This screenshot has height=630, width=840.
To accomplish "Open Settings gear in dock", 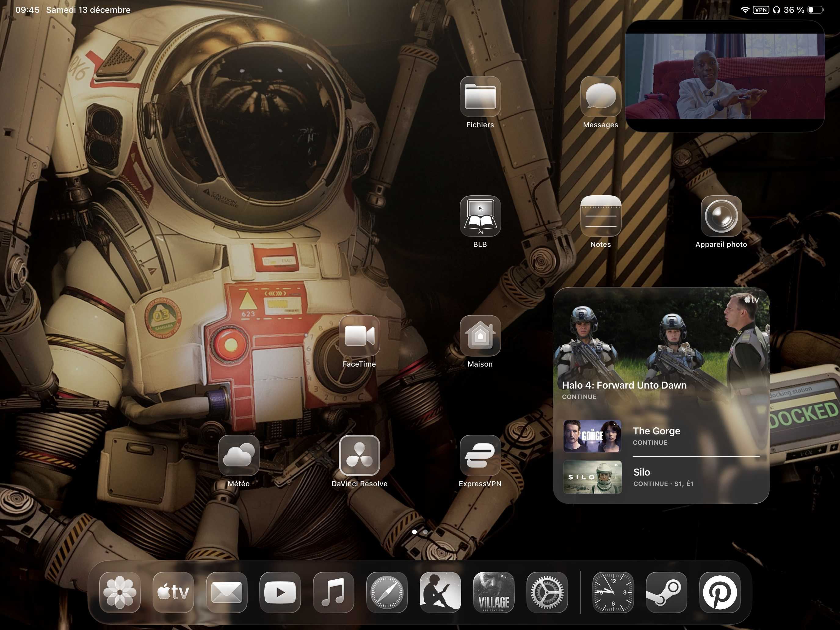I will (547, 592).
